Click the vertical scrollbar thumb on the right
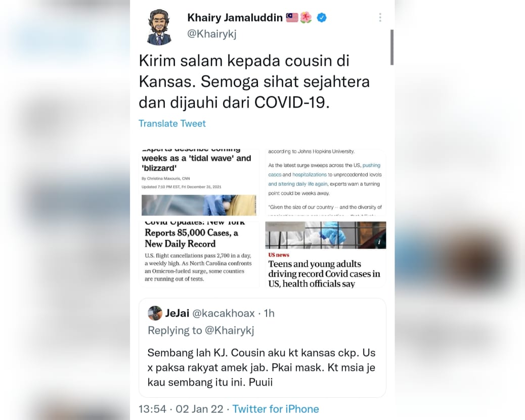The image size is (525, 420). (392, 47)
